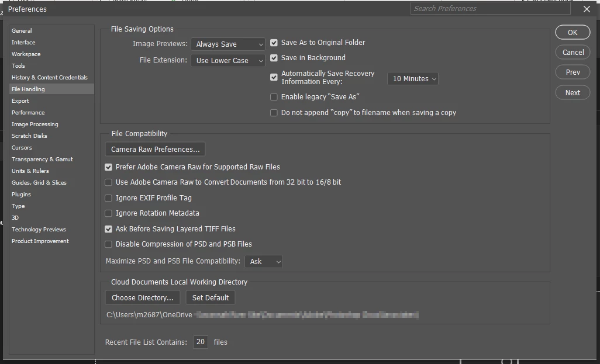Screen dimensions: 600x364
Task: Go to previous pane with Prev
Action: [573, 72]
